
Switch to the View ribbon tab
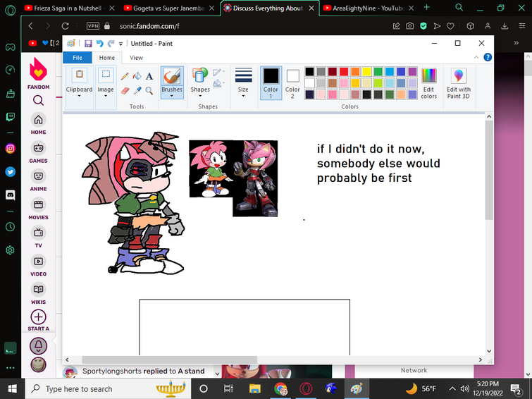136,58
